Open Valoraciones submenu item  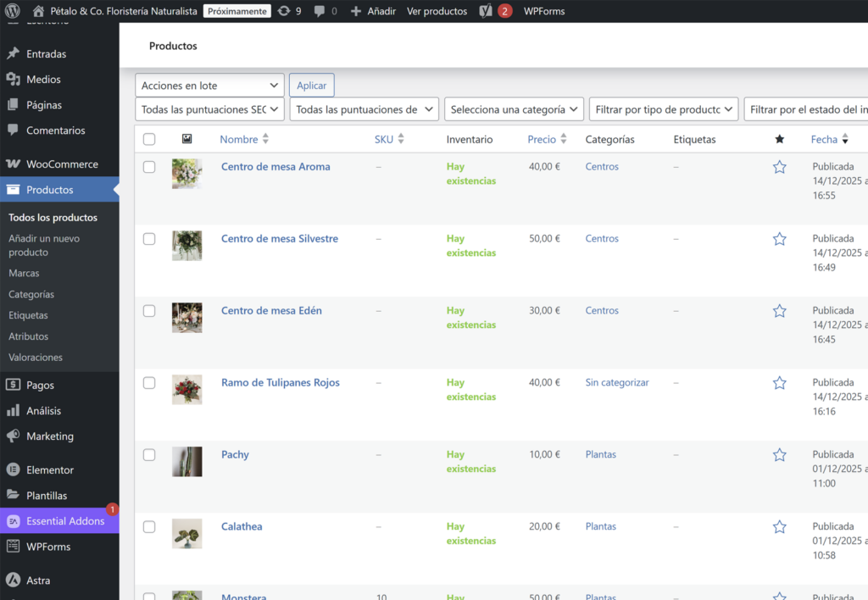click(36, 357)
